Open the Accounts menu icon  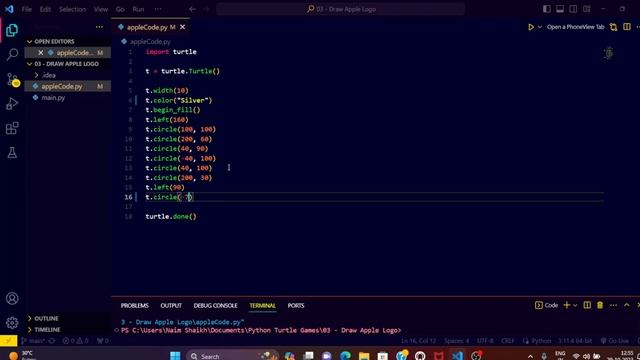coord(12,298)
